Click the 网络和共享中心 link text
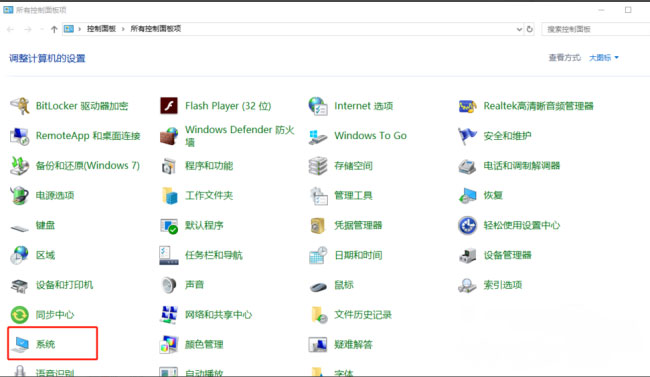This screenshot has width=650, height=377. (x=218, y=315)
